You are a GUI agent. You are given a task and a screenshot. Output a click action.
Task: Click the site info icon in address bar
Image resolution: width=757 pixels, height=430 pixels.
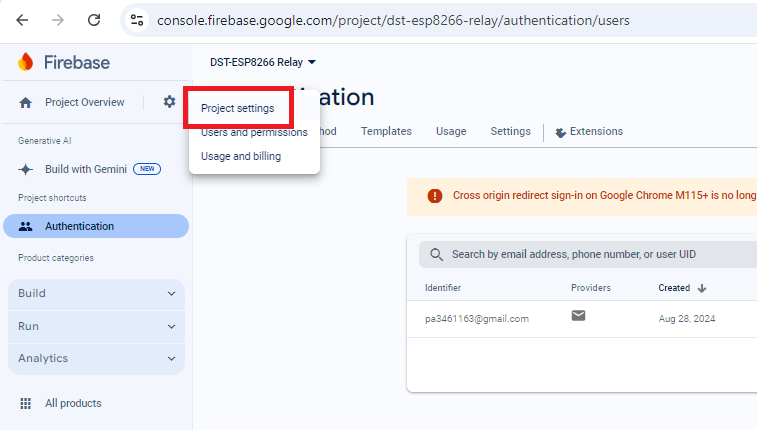coord(137,20)
